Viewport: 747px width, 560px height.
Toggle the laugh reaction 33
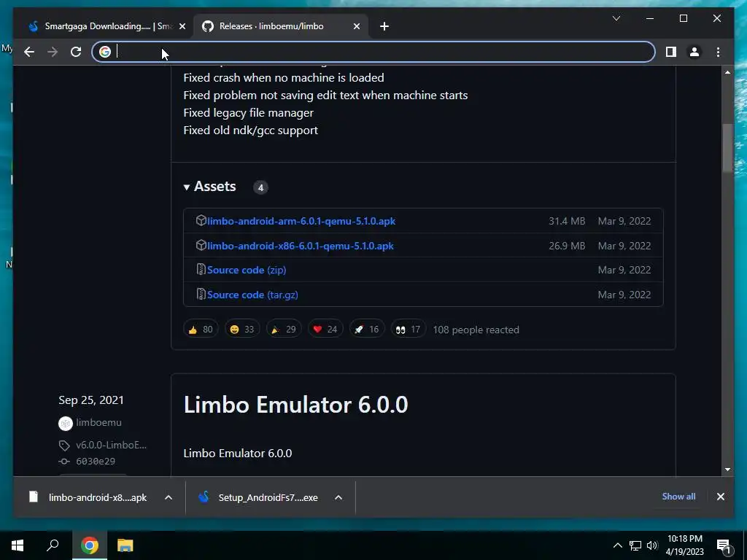(x=242, y=329)
